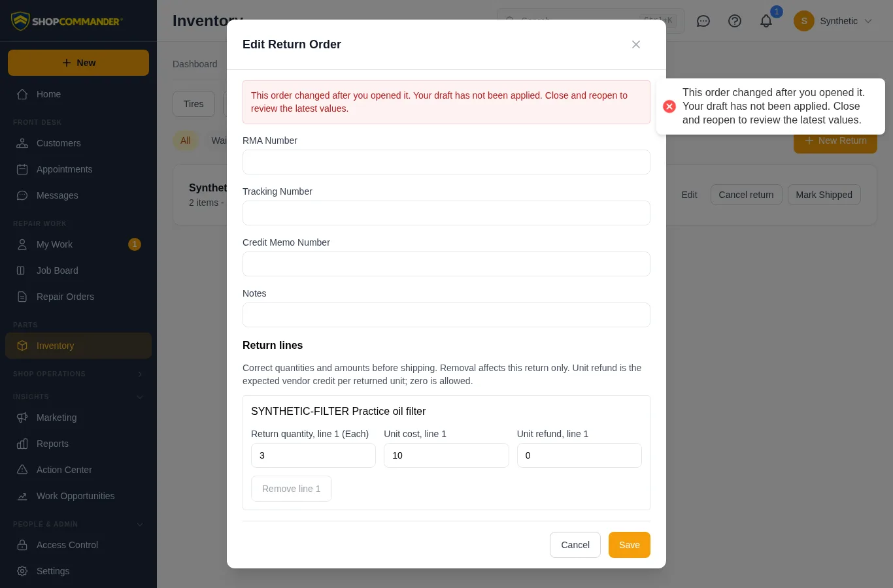Click the Cancel return button
893x588 pixels.
tap(746, 195)
